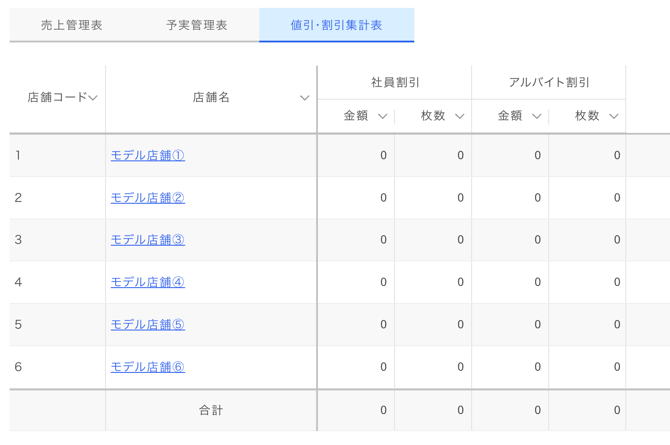Select the 値引・割引集計表 tab
The height and width of the screenshot is (445, 670).
tap(336, 25)
